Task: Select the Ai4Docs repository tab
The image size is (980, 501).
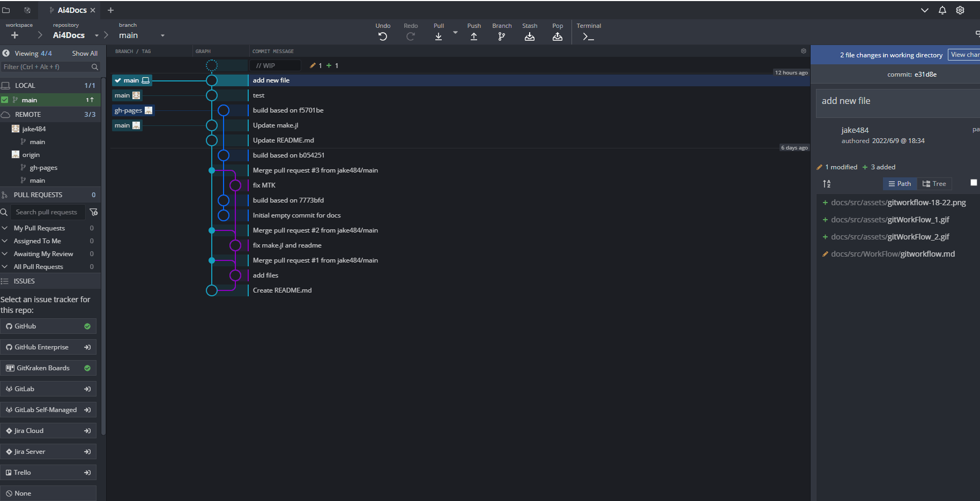Action: [x=72, y=10]
